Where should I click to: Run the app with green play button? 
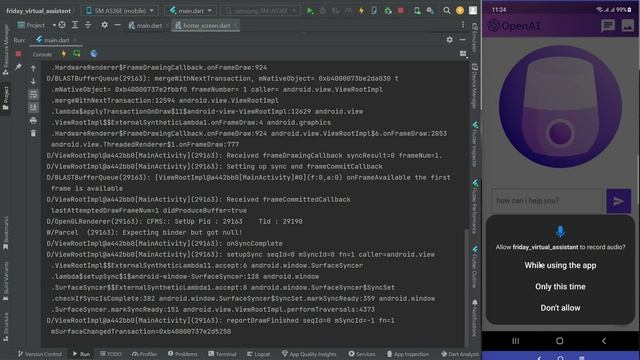[x=310, y=11]
